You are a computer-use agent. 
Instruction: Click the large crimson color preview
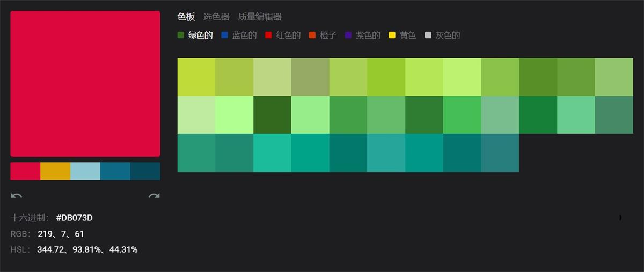tap(85, 84)
